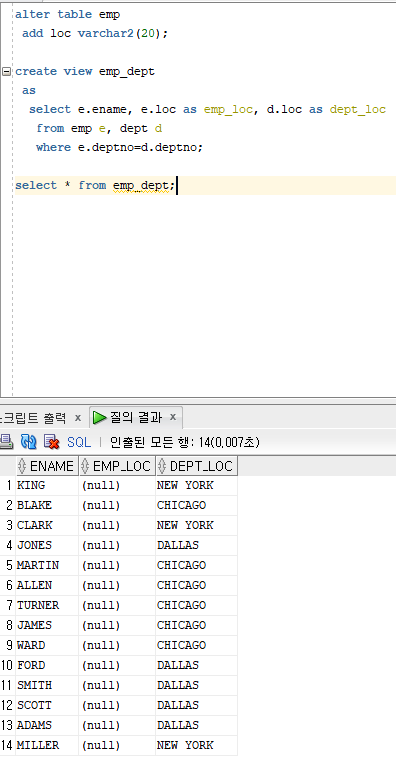Refresh the query results
This screenshot has width=396, height=766.
pyautogui.click(x=29, y=442)
